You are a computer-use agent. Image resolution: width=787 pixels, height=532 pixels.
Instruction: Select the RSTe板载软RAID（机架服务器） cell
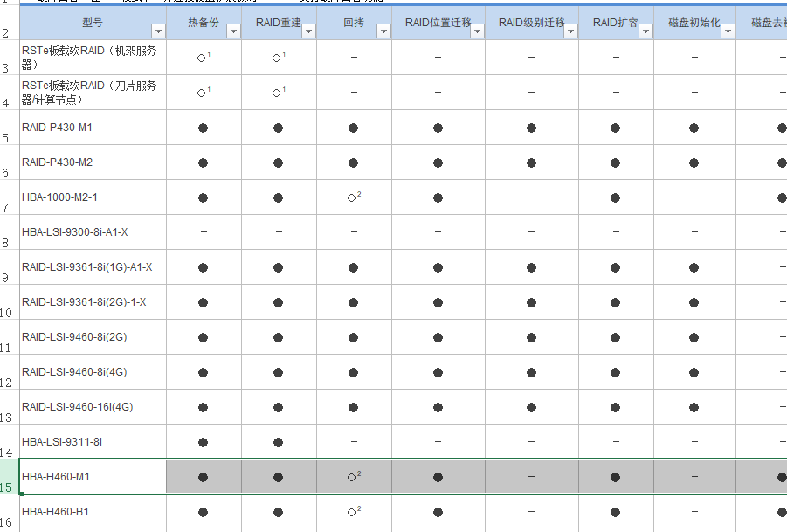tap(93, 58)
